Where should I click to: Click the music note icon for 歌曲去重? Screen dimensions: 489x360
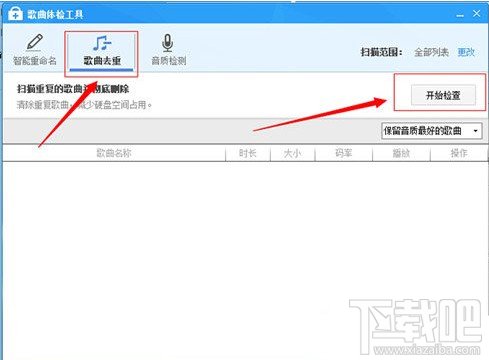click(x=102, y=43)
